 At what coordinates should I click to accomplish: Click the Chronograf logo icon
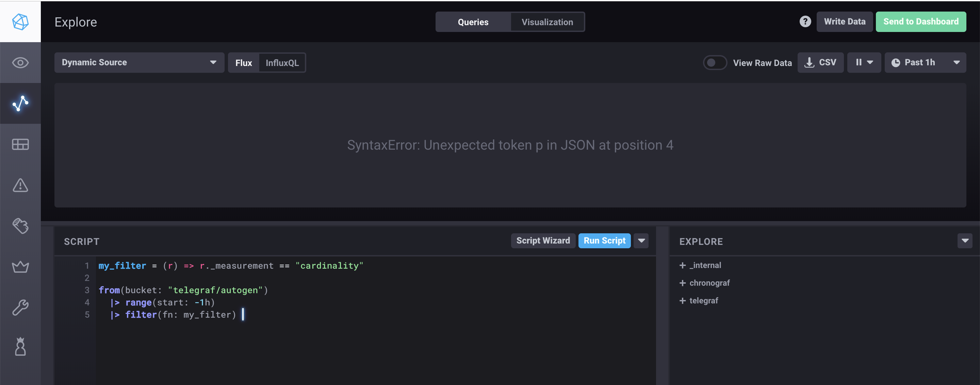click(x=20, y=22)
